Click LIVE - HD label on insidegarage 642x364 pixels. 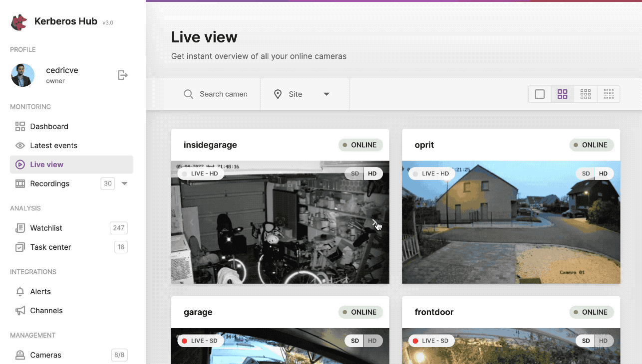(201, 174)
